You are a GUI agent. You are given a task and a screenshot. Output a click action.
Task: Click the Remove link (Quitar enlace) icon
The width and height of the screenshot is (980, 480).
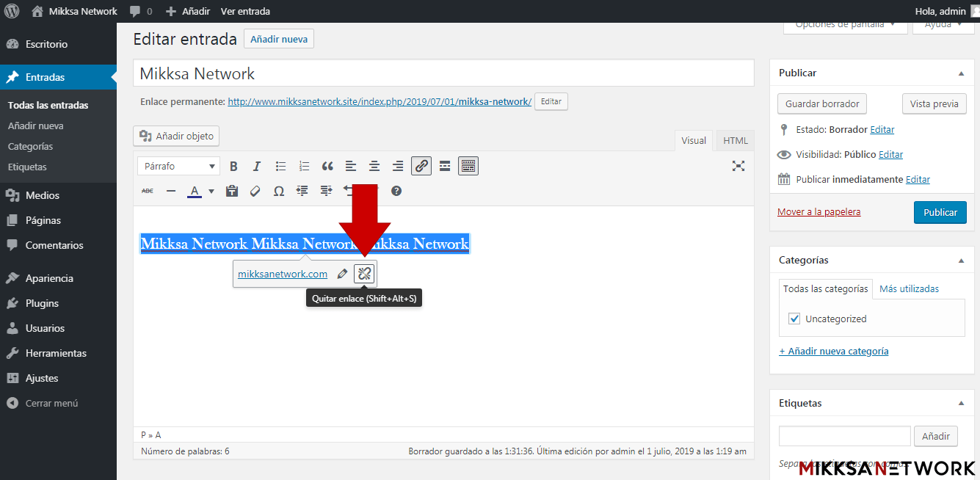(364, 274)
